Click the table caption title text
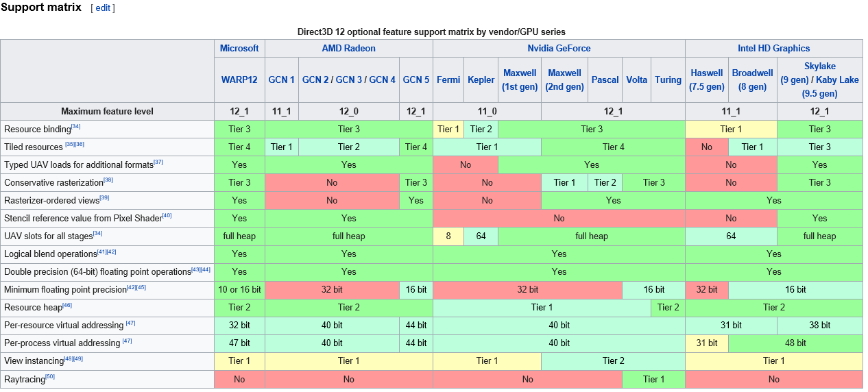Viewport: 868px width, 392px height. pyautogui.click(x=431, y=32)
